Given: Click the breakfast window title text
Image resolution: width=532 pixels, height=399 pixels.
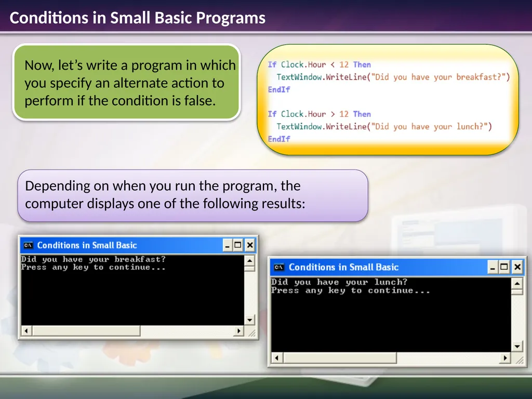Looking at the screenshot, I should (87, 245).
